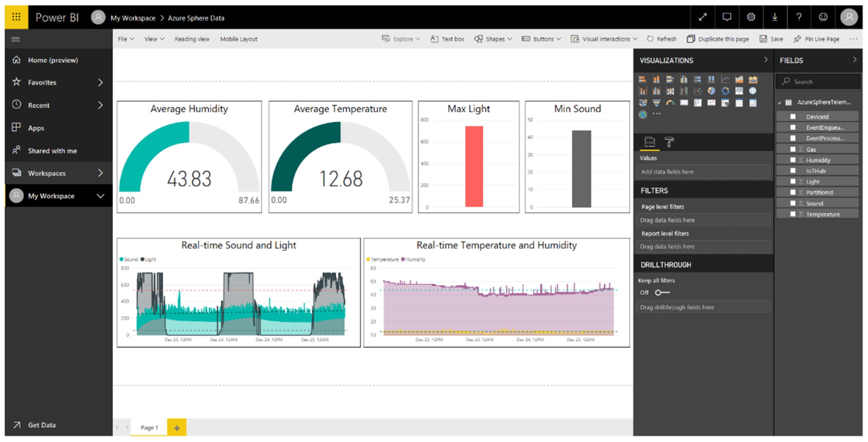Select the line chart visualization icon
The image size is (868, 442).
pos(725,79)
